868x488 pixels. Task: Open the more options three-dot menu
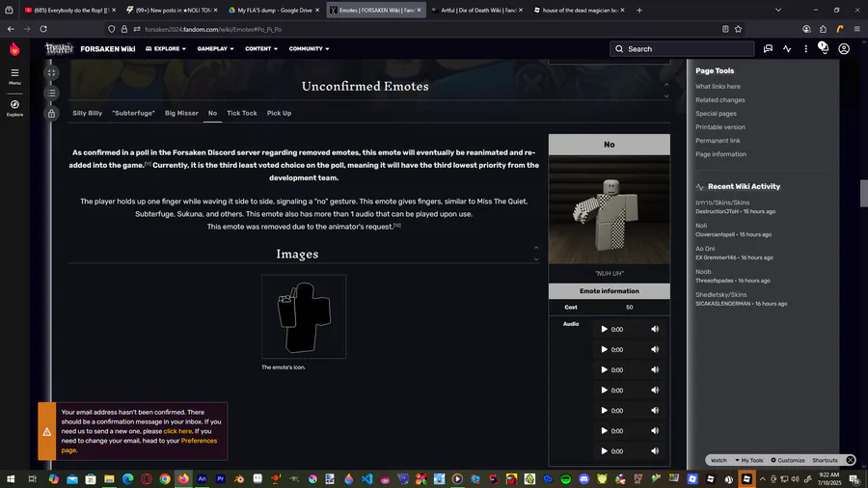coord(805,48)
